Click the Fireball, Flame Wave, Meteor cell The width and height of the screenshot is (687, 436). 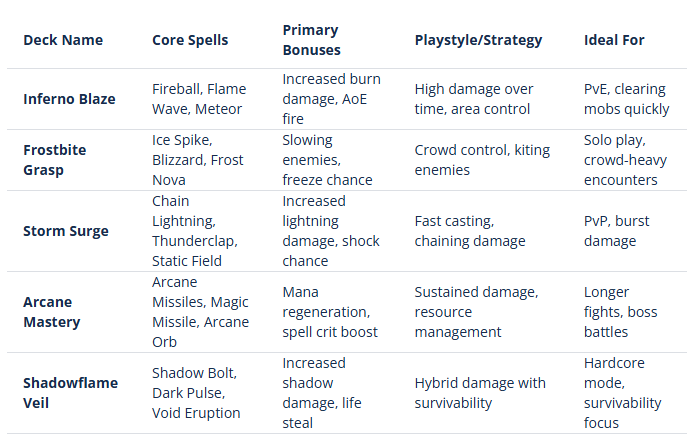point(199,99)
